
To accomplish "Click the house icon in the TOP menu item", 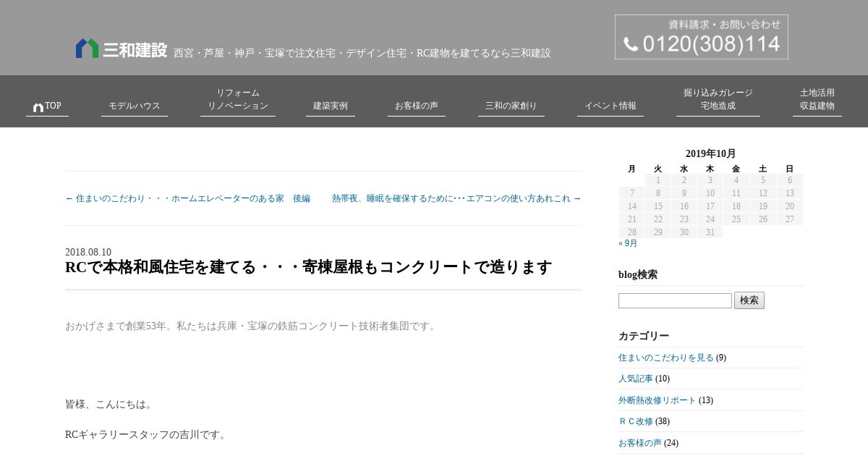I will [38, 107].
